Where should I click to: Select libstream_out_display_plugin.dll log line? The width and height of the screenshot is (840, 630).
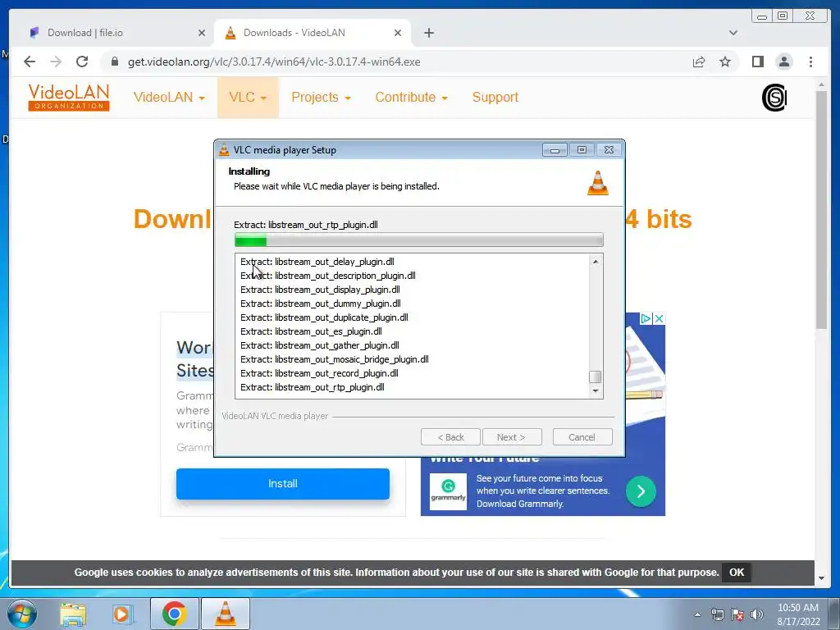point(320,290)
